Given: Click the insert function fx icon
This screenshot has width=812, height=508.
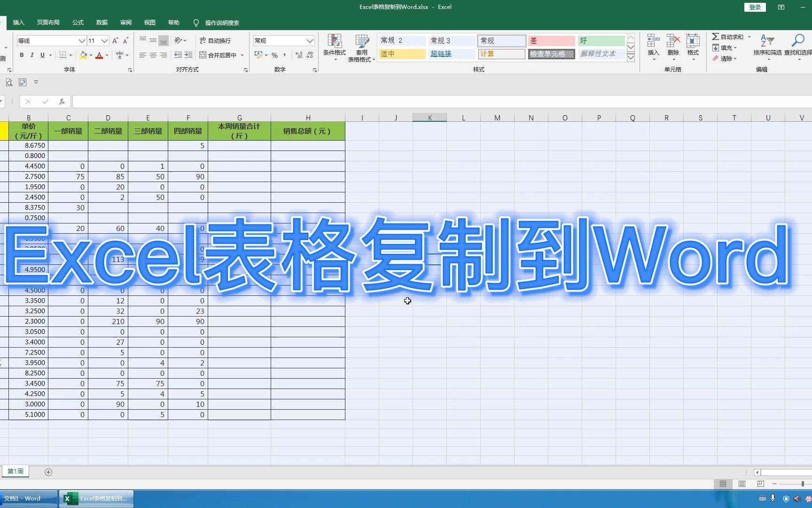Looking at the screenshot, I should [x=62, y=102].
